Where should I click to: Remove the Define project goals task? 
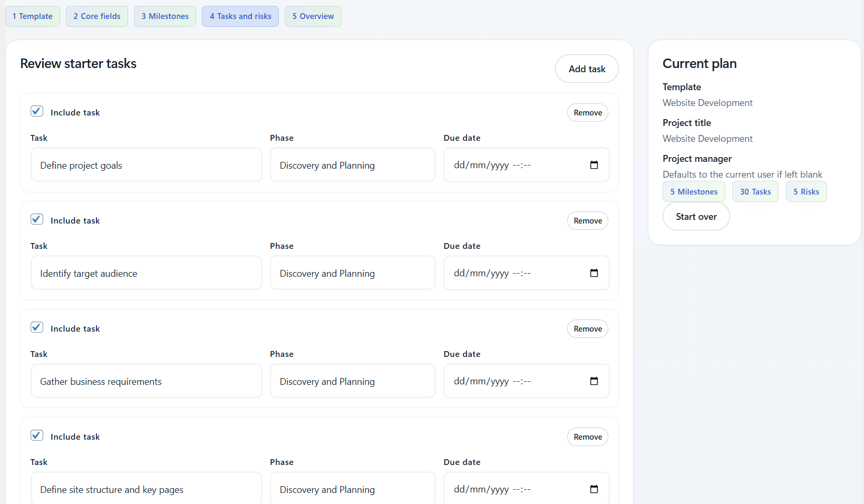click(x=588, y=113)
